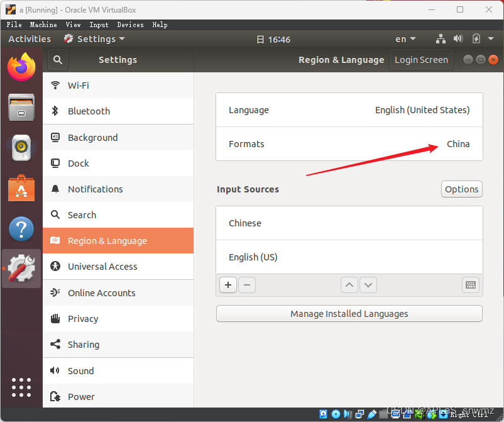Open Bluetooth settings panel
The image size is (504, 422).
[x=118, y=111]
